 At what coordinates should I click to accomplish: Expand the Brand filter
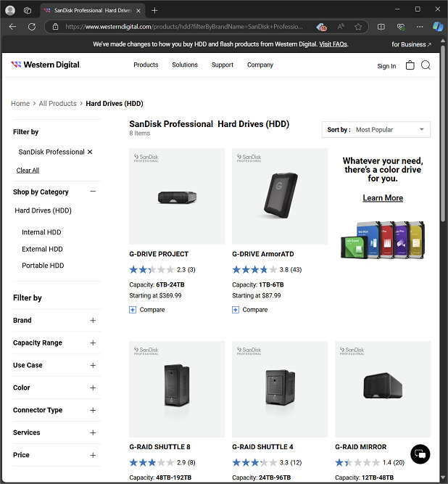click(x=93, y=320)
